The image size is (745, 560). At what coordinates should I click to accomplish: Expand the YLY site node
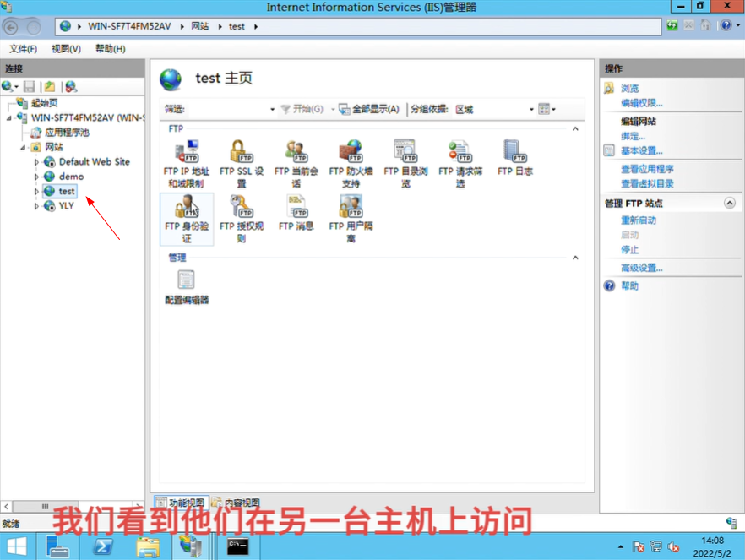point(36,206)
